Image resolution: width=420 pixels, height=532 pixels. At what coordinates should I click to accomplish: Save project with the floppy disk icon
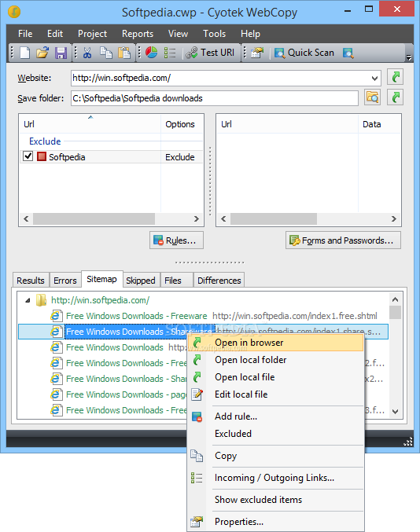(x=61, y=53)
